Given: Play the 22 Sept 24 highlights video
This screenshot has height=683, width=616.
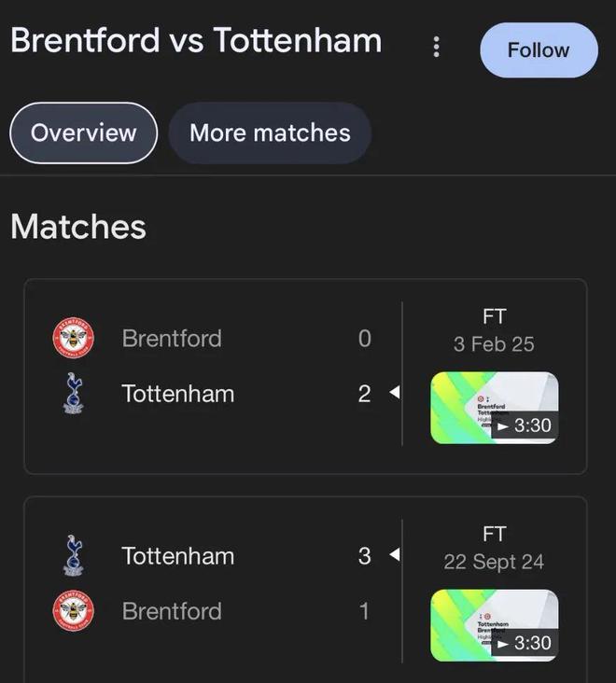Looking at the screenshot, I should click(494, 625).
